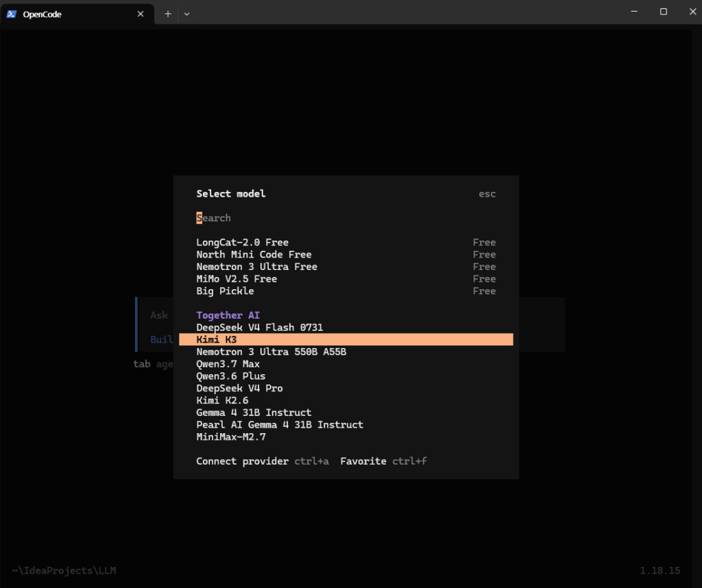Image resolution: width=702 pixels, height=588 pixels.
Task: Select North Mini Code Free model
Action: (346, 254)
